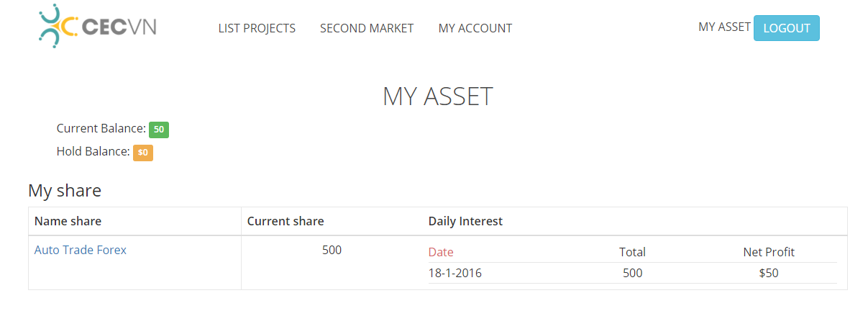Click the Name share column header
Screen dimensions: 868x311
(68, 221)
